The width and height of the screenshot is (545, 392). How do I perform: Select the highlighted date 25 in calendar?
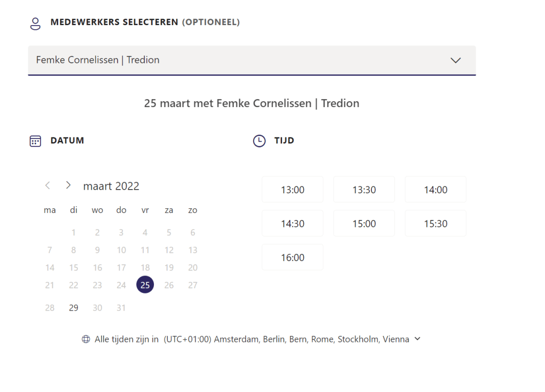pyautogui.click(x=145, y=285)
